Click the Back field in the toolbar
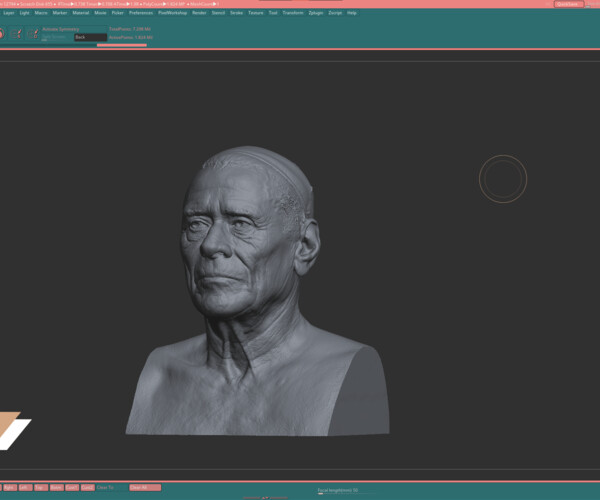 click(x=90, y=37)
